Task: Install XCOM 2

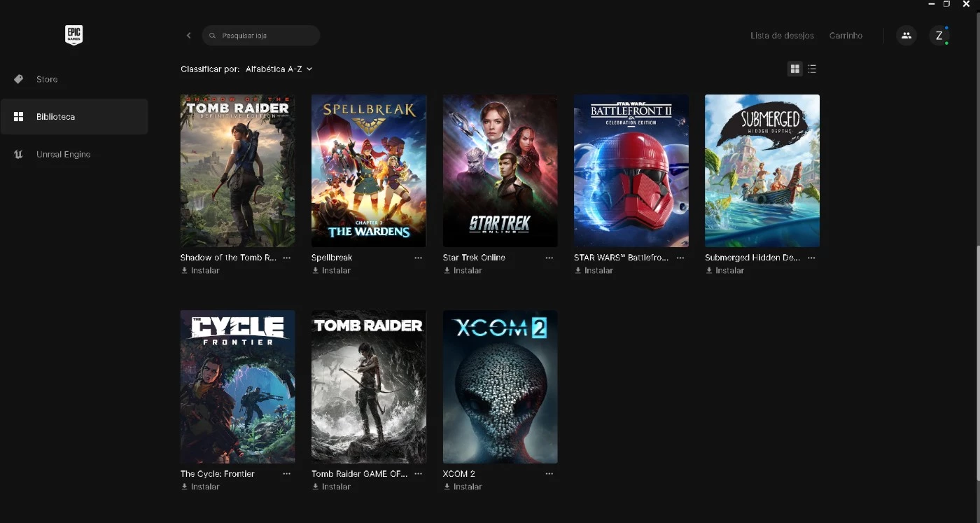Action: [x=463, y=487]
